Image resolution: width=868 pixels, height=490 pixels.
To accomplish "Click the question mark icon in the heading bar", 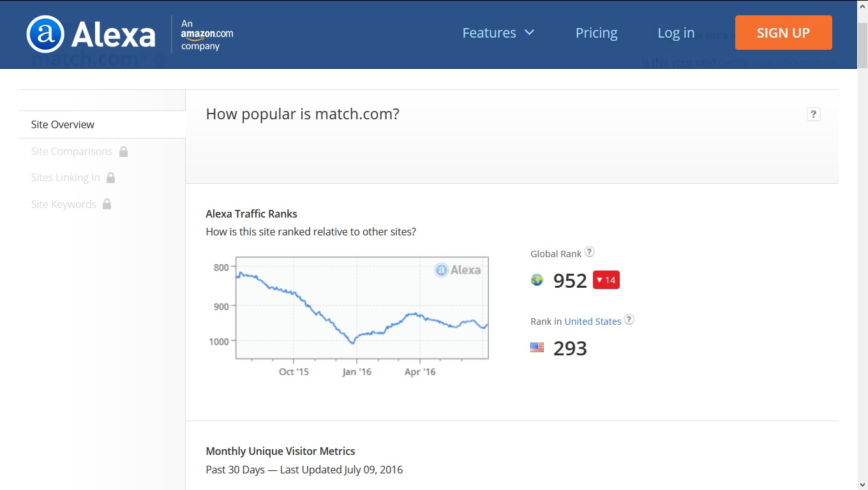I will (813, 114).
